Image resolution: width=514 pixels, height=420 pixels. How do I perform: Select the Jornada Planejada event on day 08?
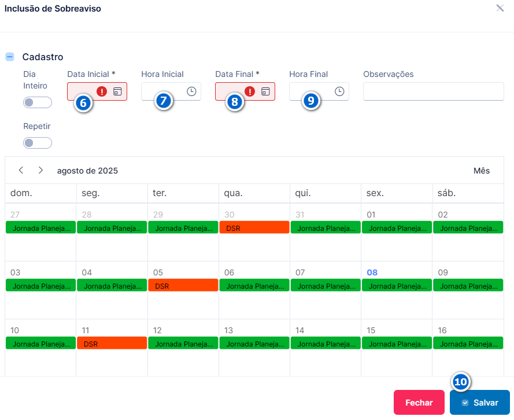click(x=397, y=285)
